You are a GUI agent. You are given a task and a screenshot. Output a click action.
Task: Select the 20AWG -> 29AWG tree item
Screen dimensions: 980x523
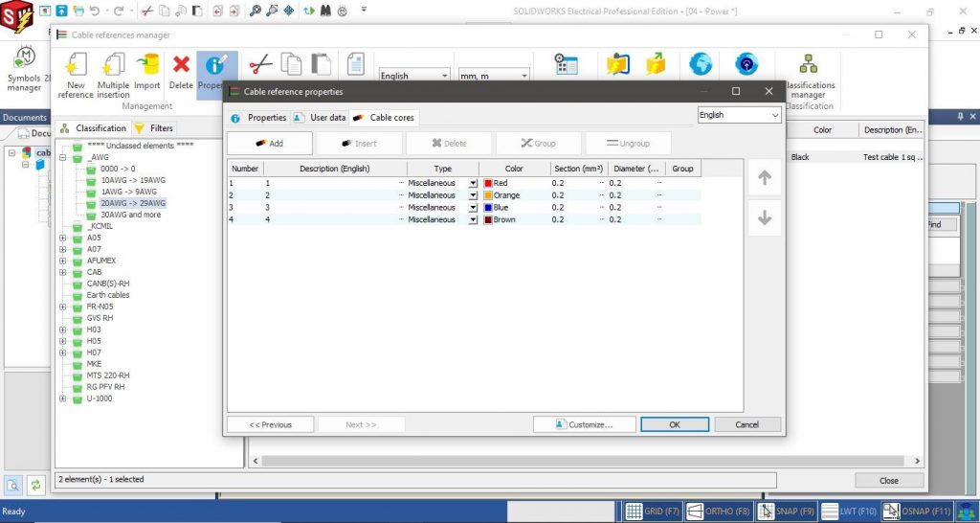[x=132, y=203]
